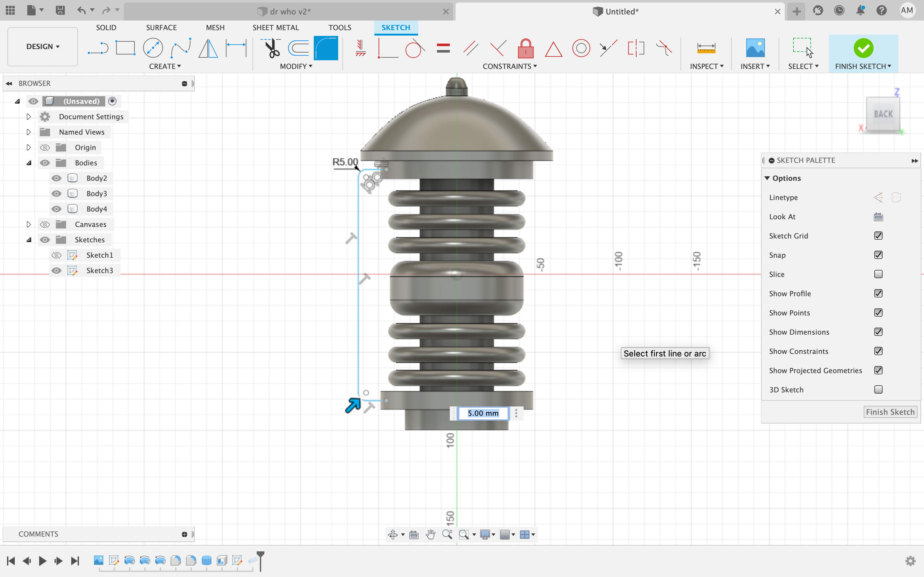This screenshot has height=577, width=924.
Task: Click the Look At icon in Sketch Palette
Action: [x=878, y=217]
